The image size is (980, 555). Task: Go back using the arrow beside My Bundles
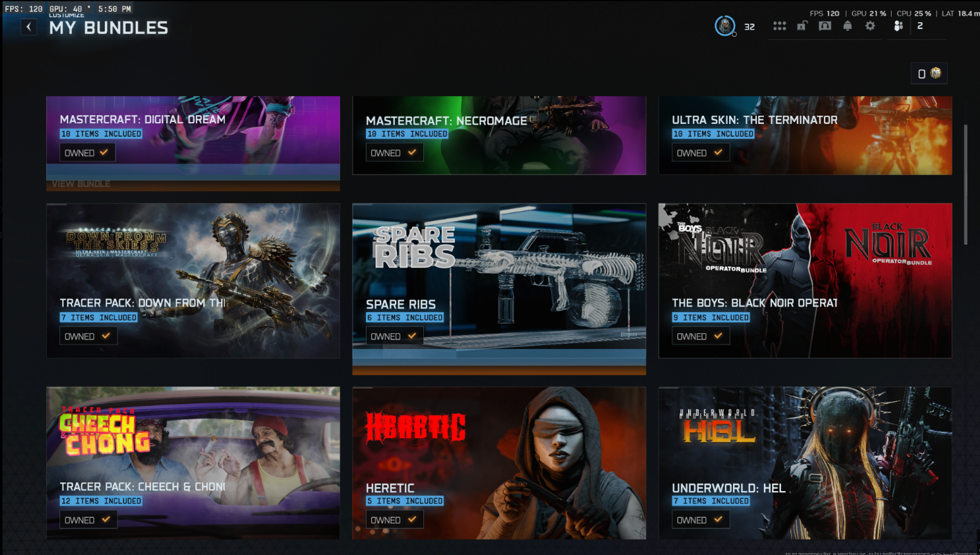(28, 27)
